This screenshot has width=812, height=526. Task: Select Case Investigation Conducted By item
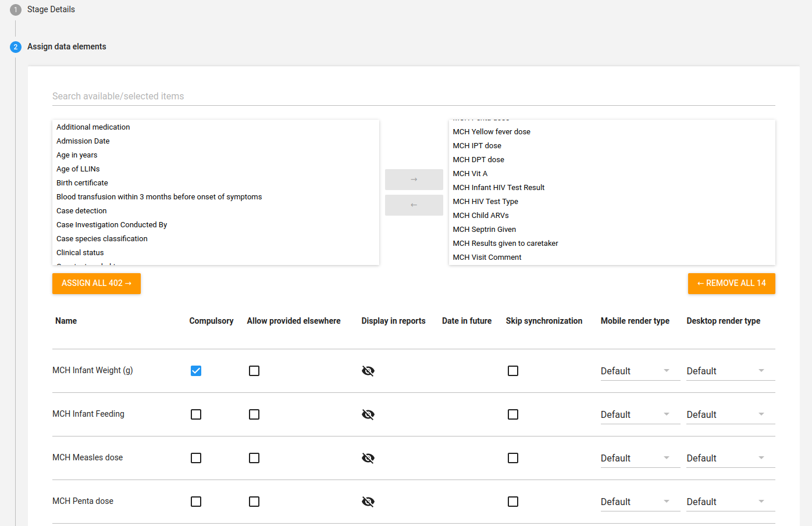click(216, 225)
